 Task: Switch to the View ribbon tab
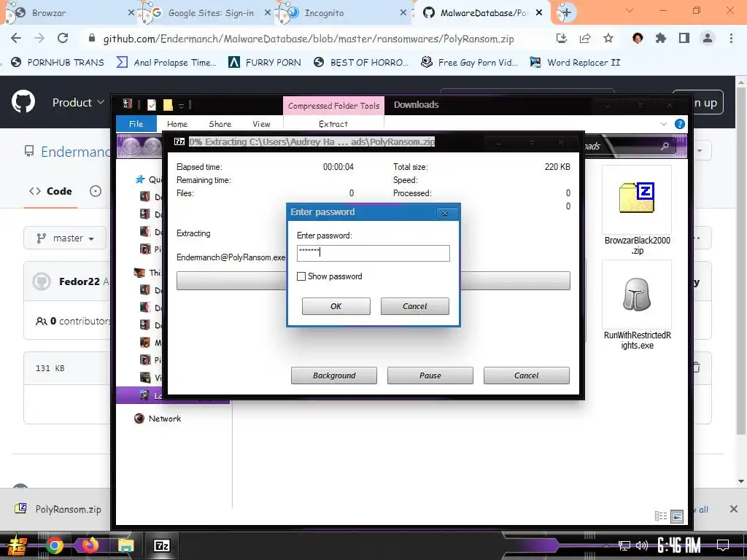point(261,124)
